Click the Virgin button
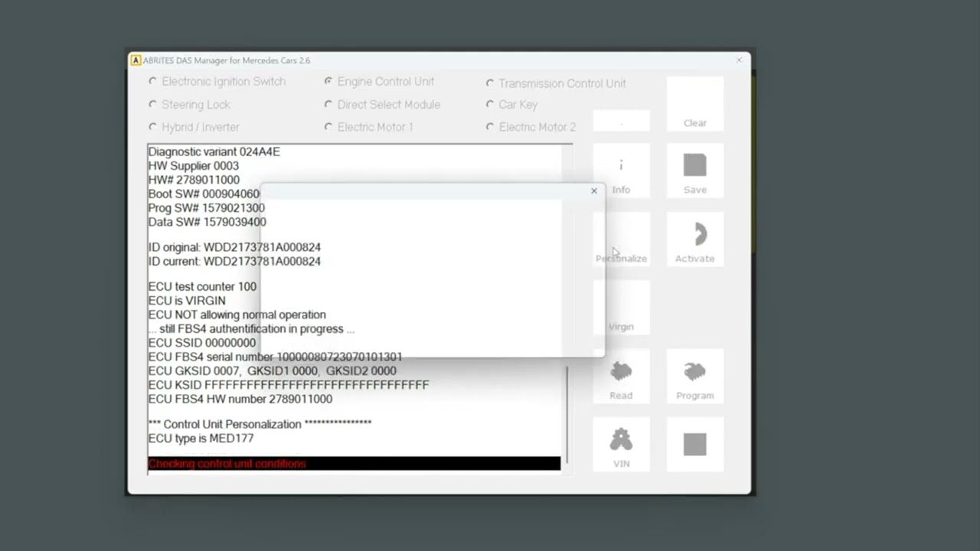980x551 pixels. 621,308
